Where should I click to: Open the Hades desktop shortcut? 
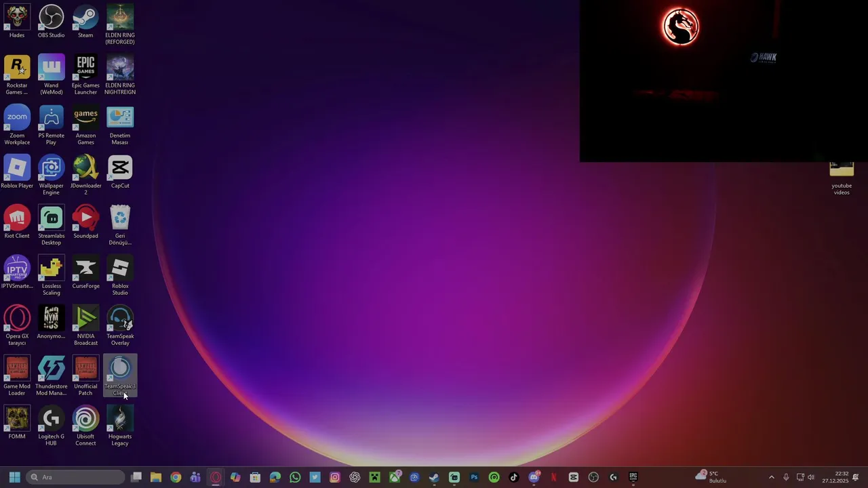tap(17, 22)
